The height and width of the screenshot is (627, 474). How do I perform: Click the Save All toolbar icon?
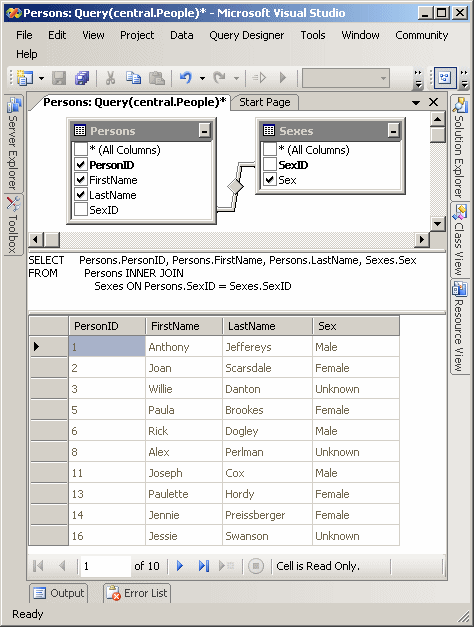click(82, 78)
